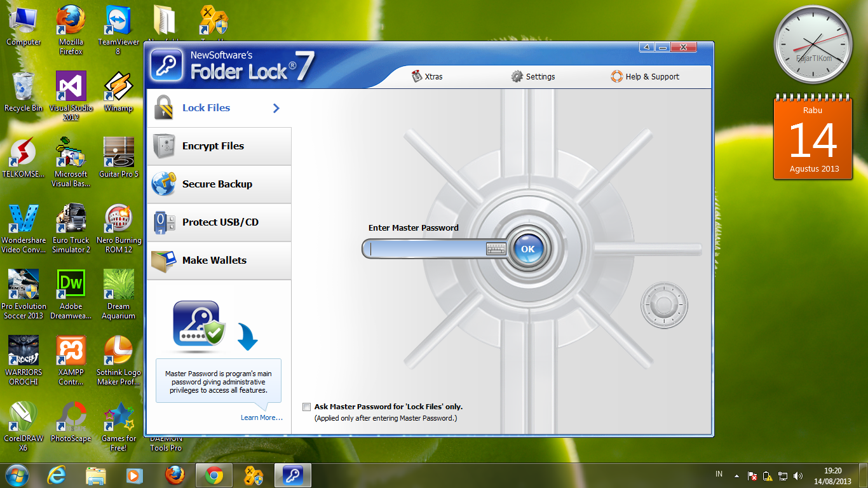Open the network tray icon
868x488 pixels.
(783, 476)
